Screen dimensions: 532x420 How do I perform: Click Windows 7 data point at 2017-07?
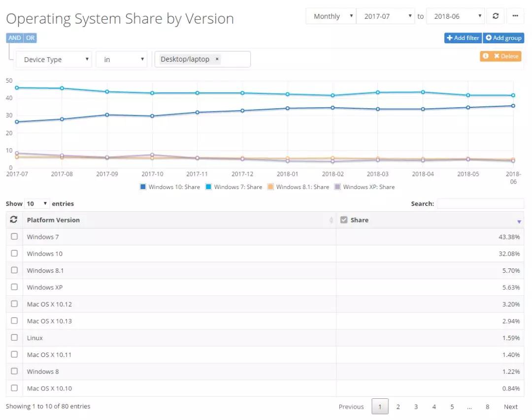(x=17, y=88)
